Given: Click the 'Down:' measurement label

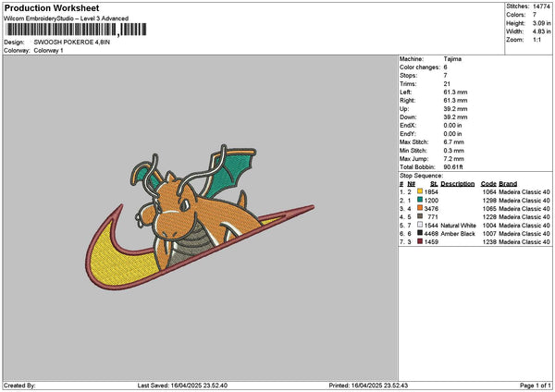Looking at the screenshot, I should point(408,117).
